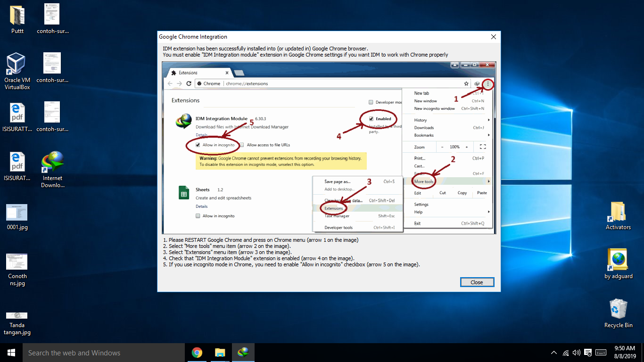Click the 'Select "Extensions" menu item' step

(x=227, y=252)
